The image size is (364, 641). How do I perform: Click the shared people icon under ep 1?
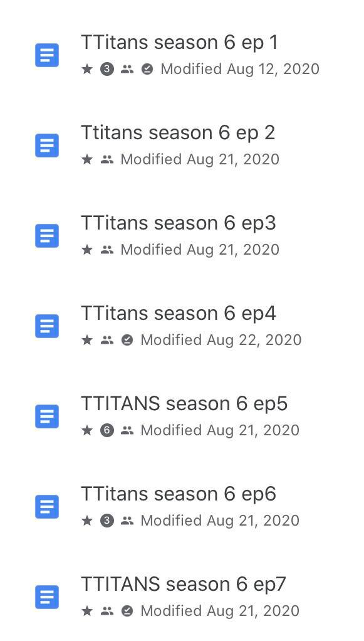point(127,69)
